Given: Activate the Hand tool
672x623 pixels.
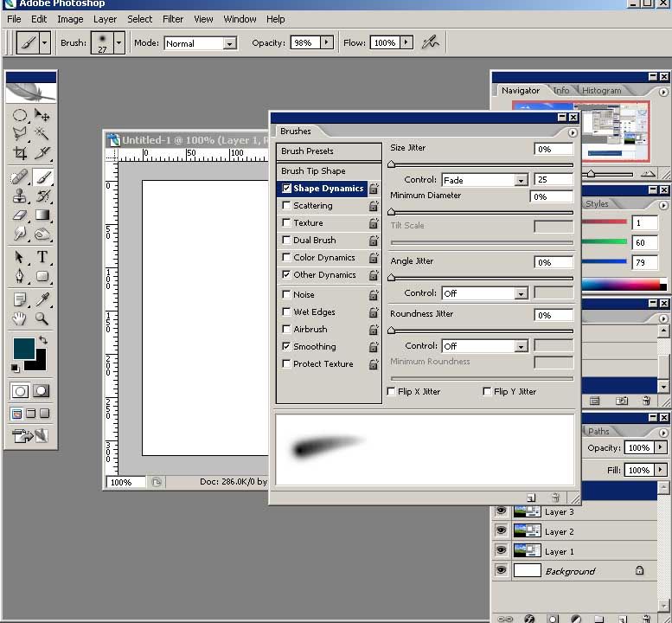Looking at the screenshot, I should (x=20, y=319).
